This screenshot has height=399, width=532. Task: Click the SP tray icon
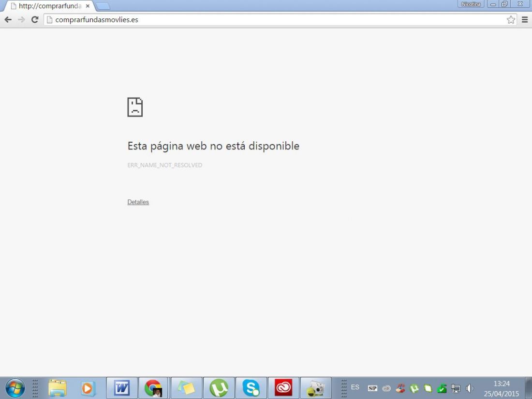click(x=372, y=388)
